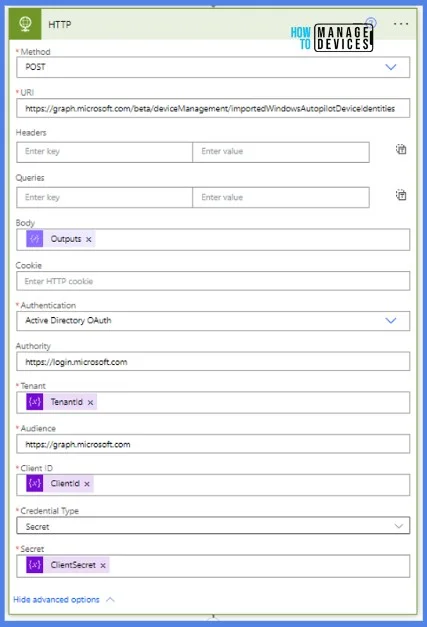Remove the ClientSecret token
This screenshot has width=427, height=627.
coord(103,565)
